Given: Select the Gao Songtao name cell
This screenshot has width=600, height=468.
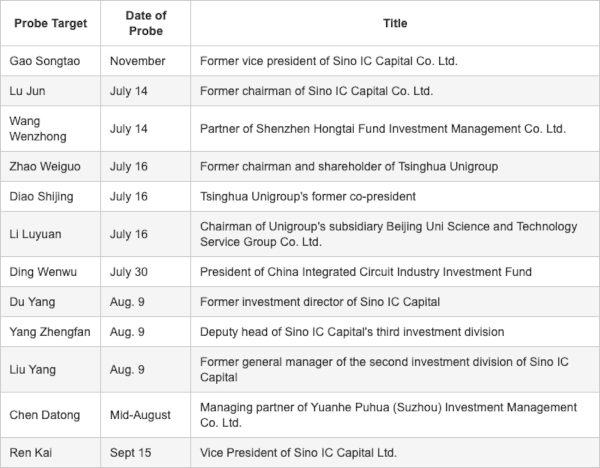Looking at the screenshot, I should click(44, 61).
